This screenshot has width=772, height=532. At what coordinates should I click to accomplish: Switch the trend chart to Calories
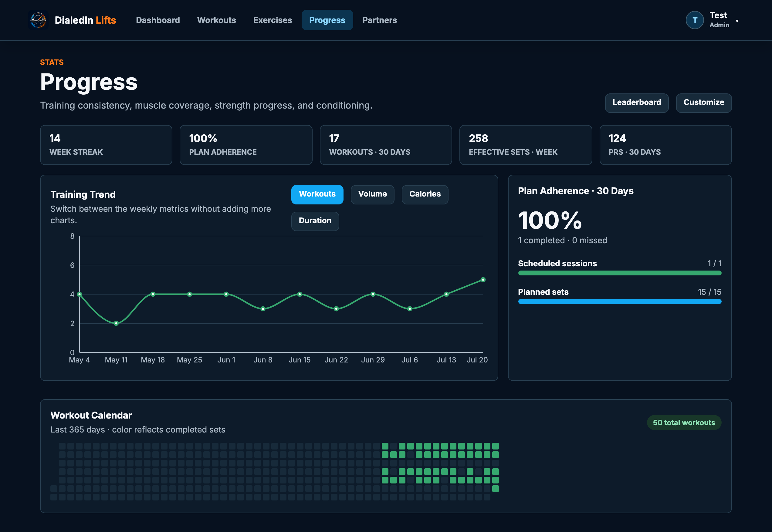[425, 194]
